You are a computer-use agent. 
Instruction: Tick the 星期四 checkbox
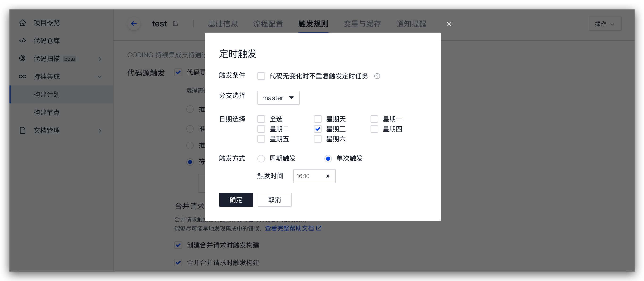tap(374, 129)
